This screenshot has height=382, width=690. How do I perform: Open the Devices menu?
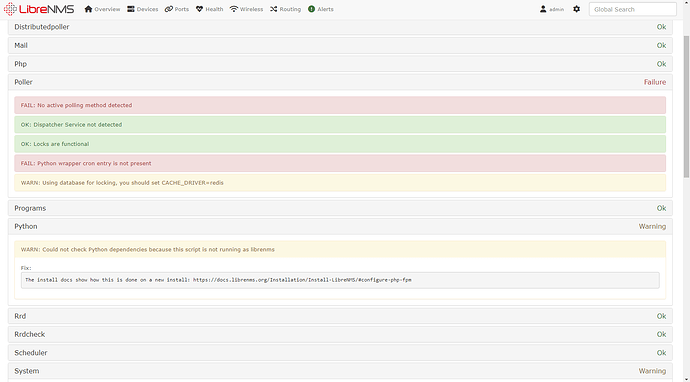coord(143,9)
